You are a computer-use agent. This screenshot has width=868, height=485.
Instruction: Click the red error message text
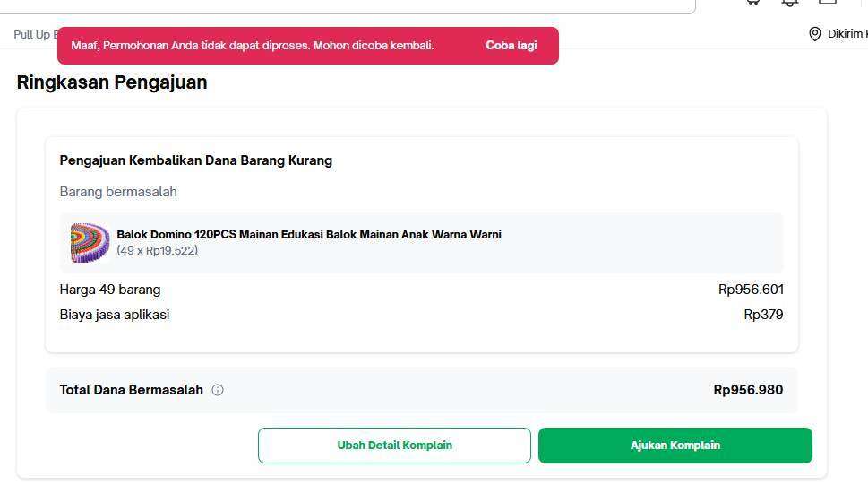pos(252,46)
